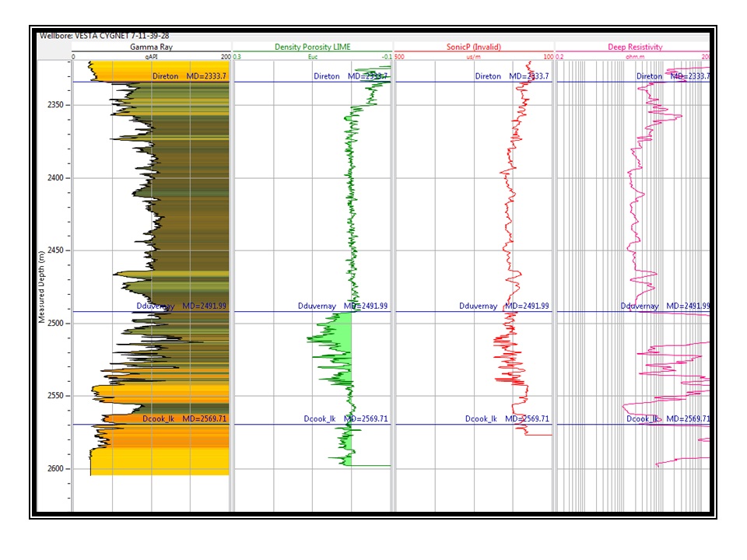Click the gAPI unit label under Gamma Ray
This screenshot has width=747, height=560.
point(151,57)
